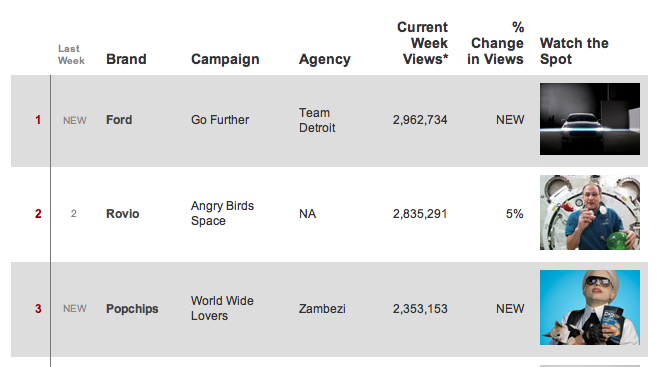Click the Watch the Spot header
Viewport: 657px width, 367px height.
tap(574, 51)
